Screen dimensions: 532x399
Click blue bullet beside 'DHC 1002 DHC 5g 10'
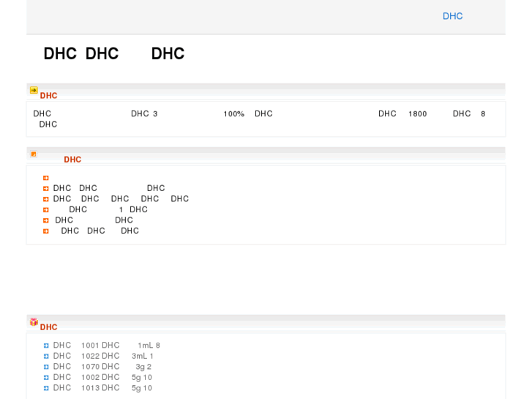coord(46,378)
